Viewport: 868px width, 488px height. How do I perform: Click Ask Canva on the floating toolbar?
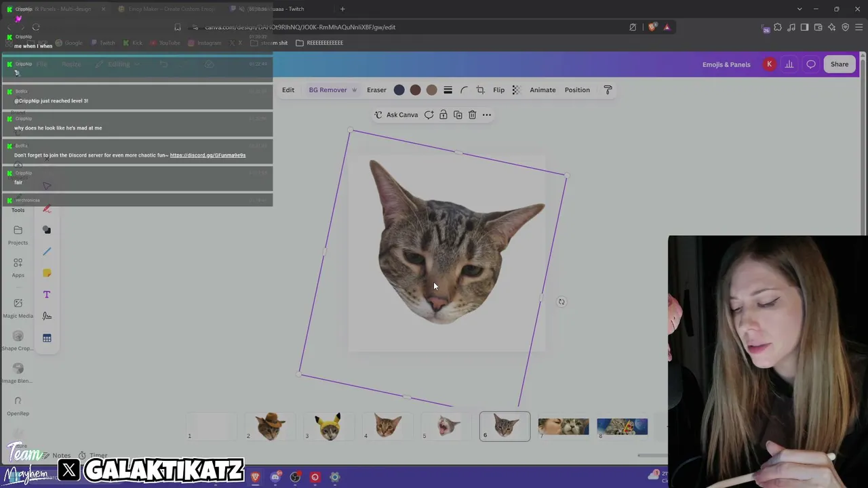click(x=396, y=115)
